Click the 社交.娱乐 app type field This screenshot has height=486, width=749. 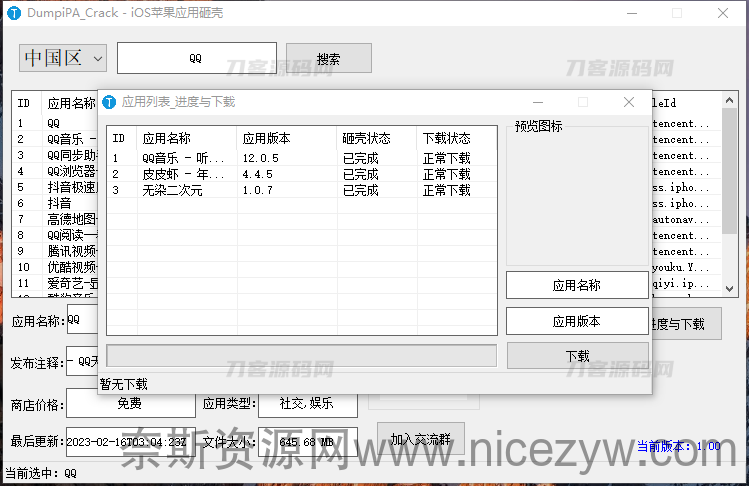[x=308, y=404]
